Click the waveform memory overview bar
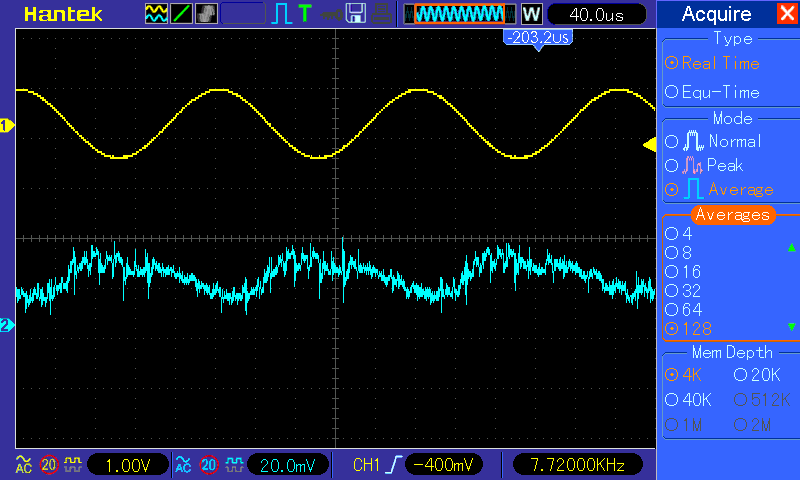 [459, 14]
